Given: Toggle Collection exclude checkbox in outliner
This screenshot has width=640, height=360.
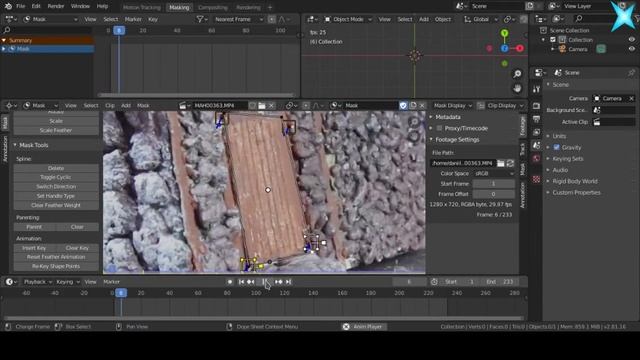Looking at the screenshot, I should click(x=553, y=40).
